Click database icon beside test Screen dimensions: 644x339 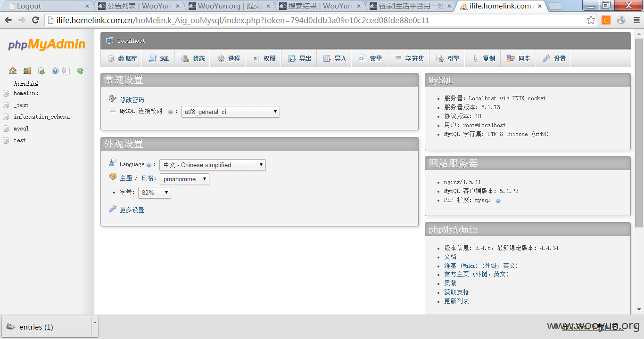pos(6,140)
